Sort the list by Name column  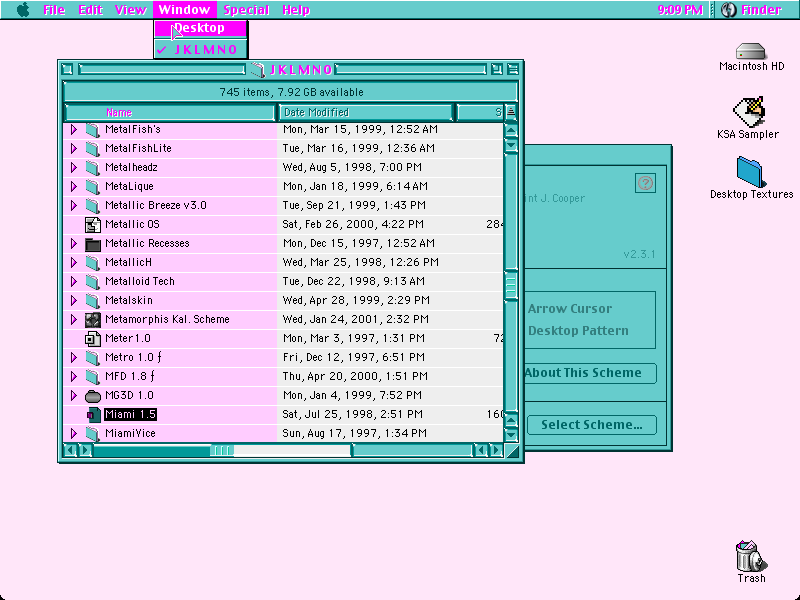pos(170,112)
